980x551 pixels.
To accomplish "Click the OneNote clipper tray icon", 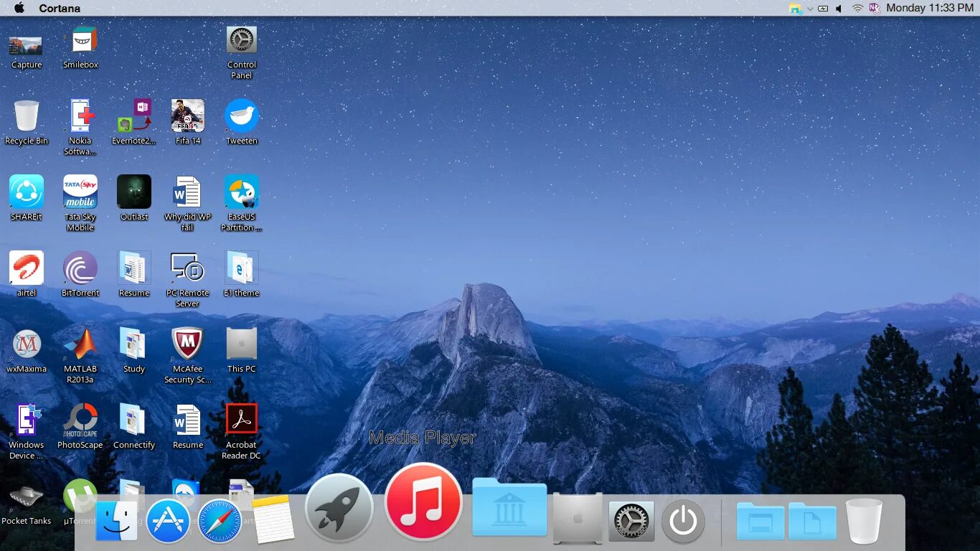I will [x=875, y=9].
